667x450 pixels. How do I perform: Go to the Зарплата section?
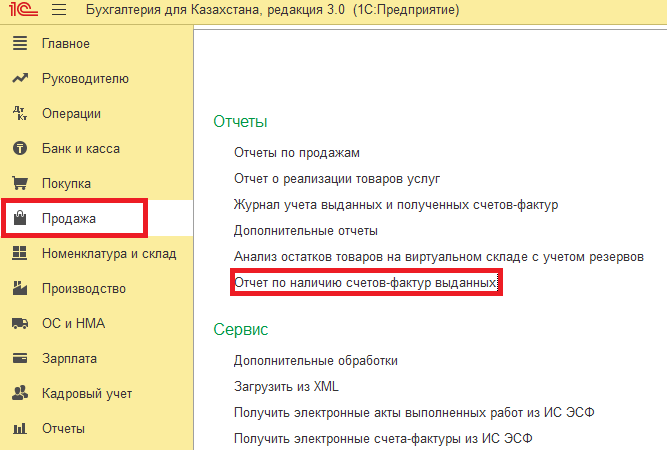tap(69, 359)
